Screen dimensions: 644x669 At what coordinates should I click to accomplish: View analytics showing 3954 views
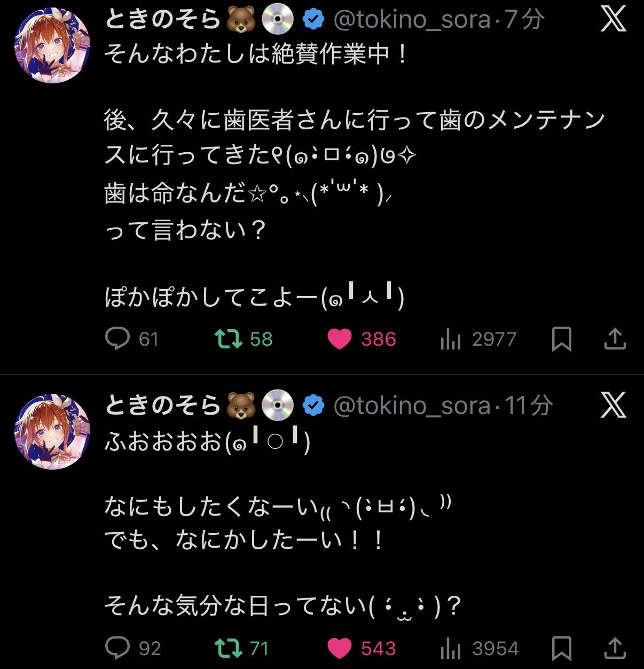[x=451, y=648]
